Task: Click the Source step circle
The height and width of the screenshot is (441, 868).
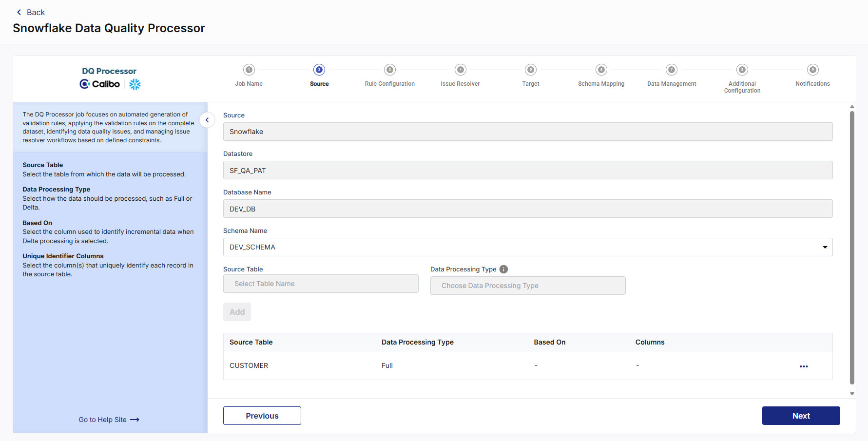Action: [x=319, y=70]
